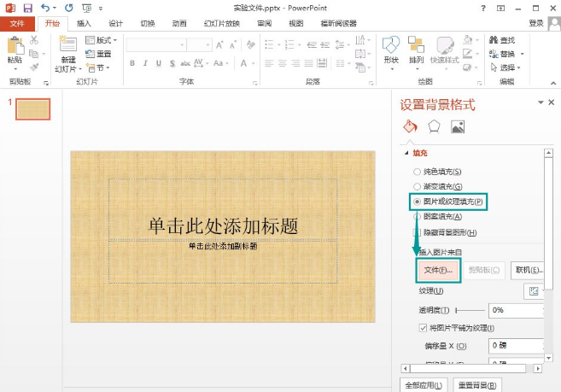The width and height of the screenshot is (561, 392).
Task: Select slide 1 thumbnail in the left panel
Action: (34, 108)
